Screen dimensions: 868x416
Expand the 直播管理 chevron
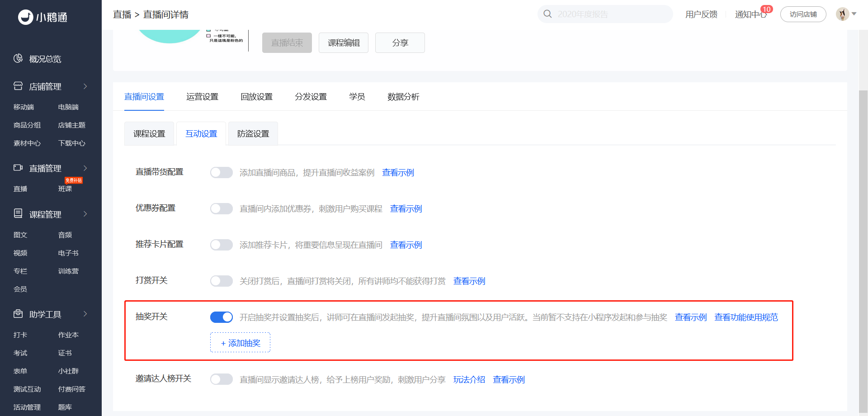[x=85, y=168]
